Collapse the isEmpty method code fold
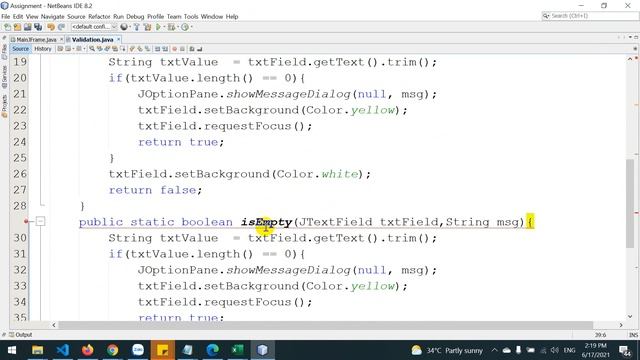The height and width of the screenshot is (360, 640). pyautogui.click(x=40, y=221)
